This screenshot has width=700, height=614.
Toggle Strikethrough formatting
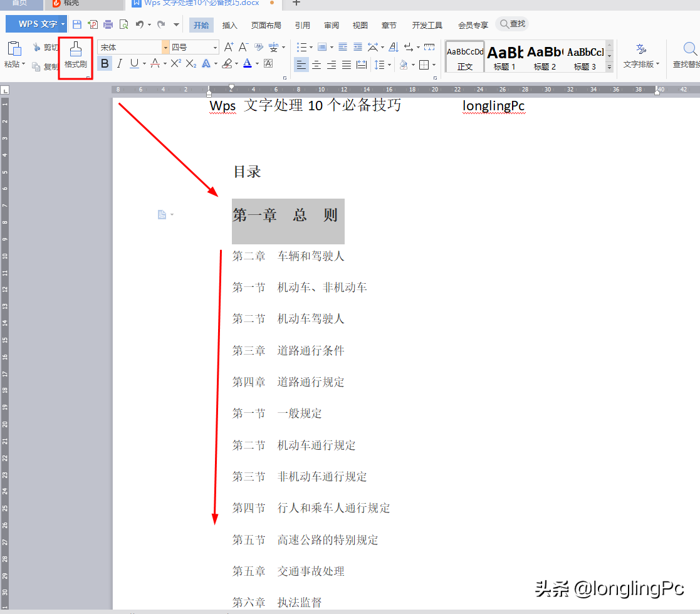[155, 64]
